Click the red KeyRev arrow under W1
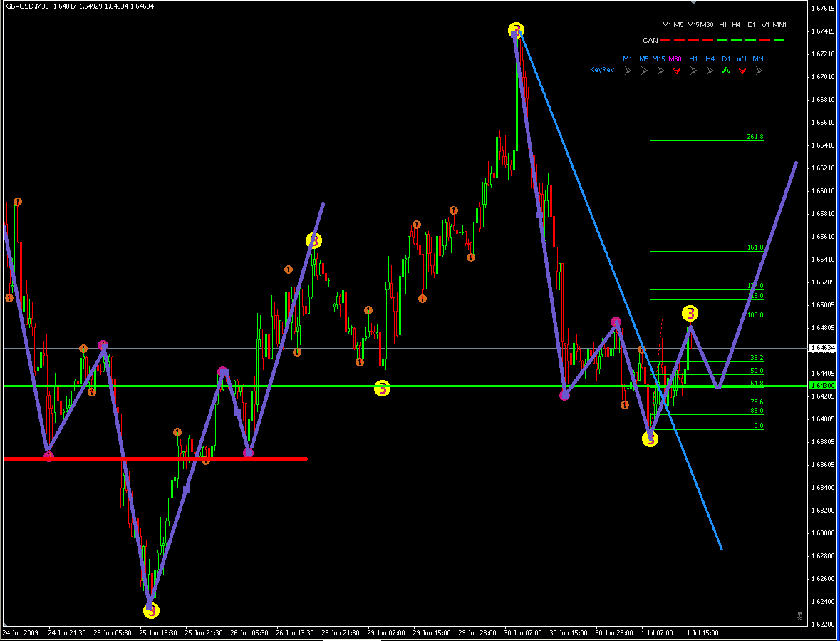 (x=742, y=70)
